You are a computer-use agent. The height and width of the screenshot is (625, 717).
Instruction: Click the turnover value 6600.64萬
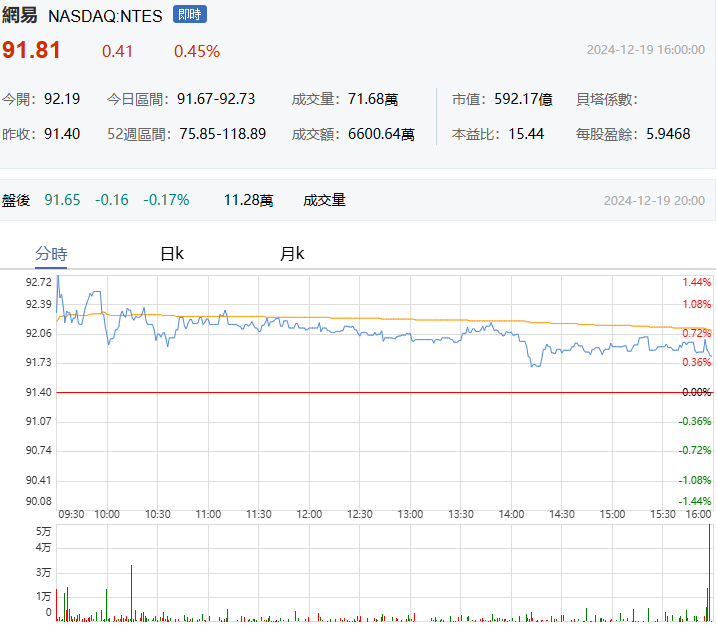pos(381,134)
